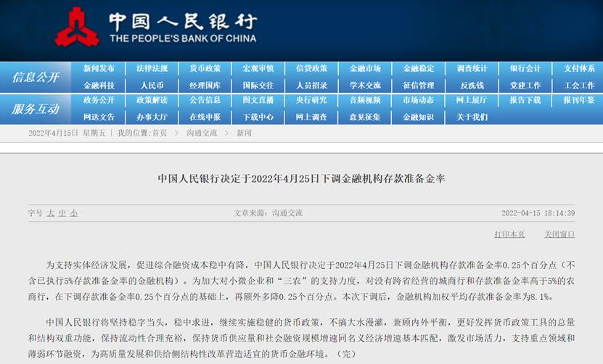Set font size to large (大)

[51, 213]
